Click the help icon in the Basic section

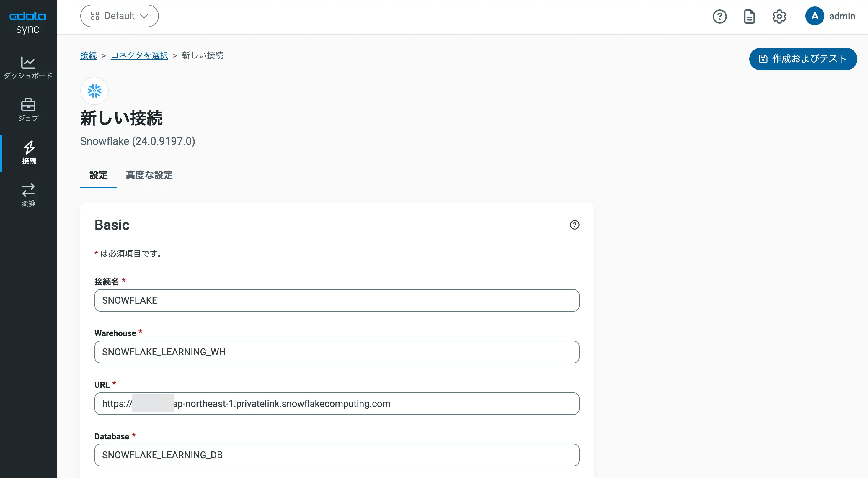coord(575,225)
